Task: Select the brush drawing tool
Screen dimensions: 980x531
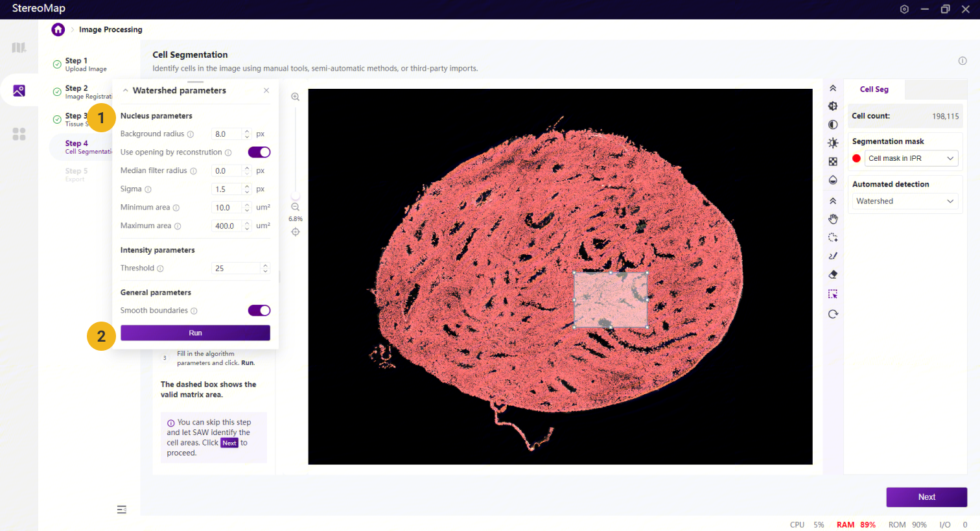Action: click(x=833, y=256)
